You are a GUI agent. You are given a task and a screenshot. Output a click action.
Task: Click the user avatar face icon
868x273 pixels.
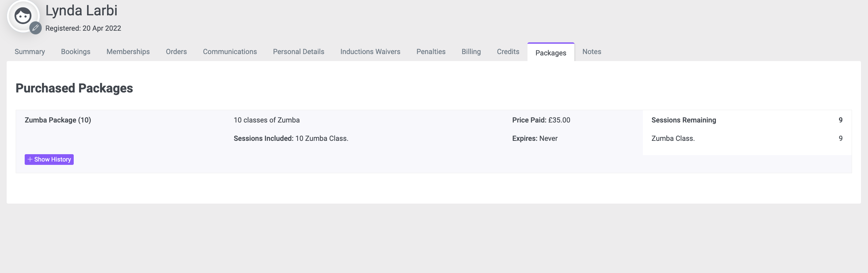click(23, 15)
